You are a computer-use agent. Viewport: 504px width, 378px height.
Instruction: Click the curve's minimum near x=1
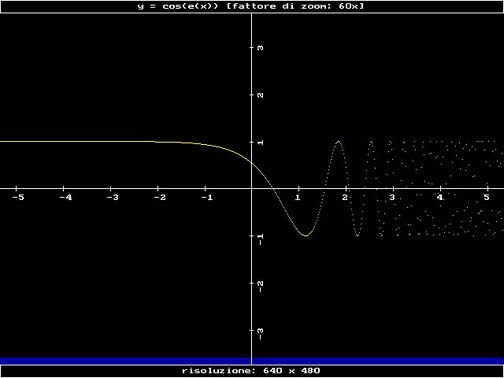click(x=306, y=236)
